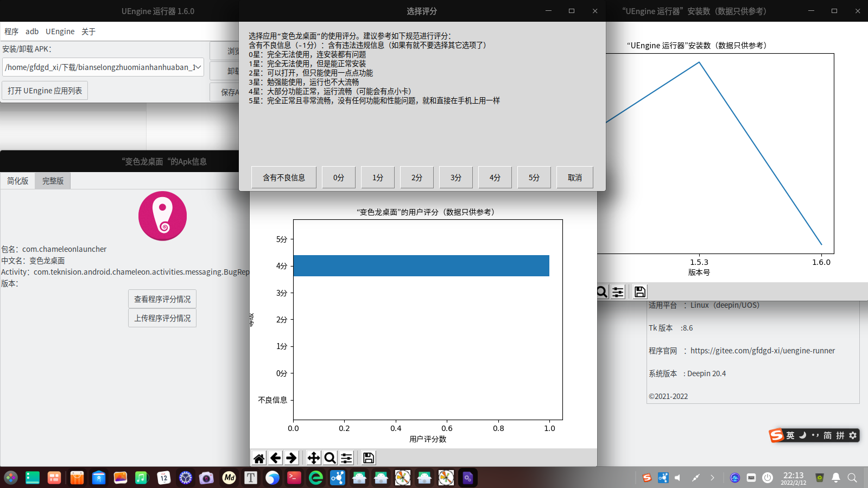Select zoom tool in install-count chart toolbar
Screen dimensions: 868x488
(x=601, y=292)
